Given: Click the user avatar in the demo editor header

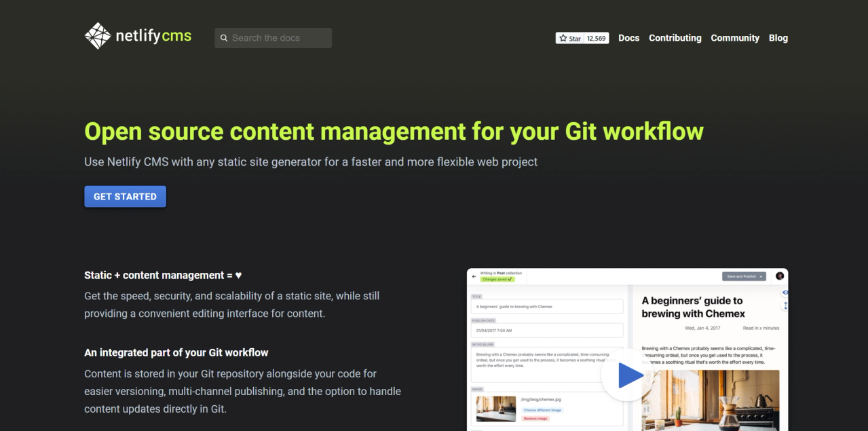Looking at the screenshot, I should (x=780, y=276).
